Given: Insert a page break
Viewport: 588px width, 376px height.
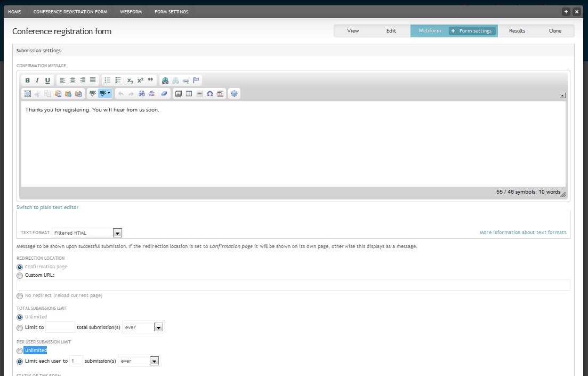Looking at the screenshot, I should tap(220, 94).
